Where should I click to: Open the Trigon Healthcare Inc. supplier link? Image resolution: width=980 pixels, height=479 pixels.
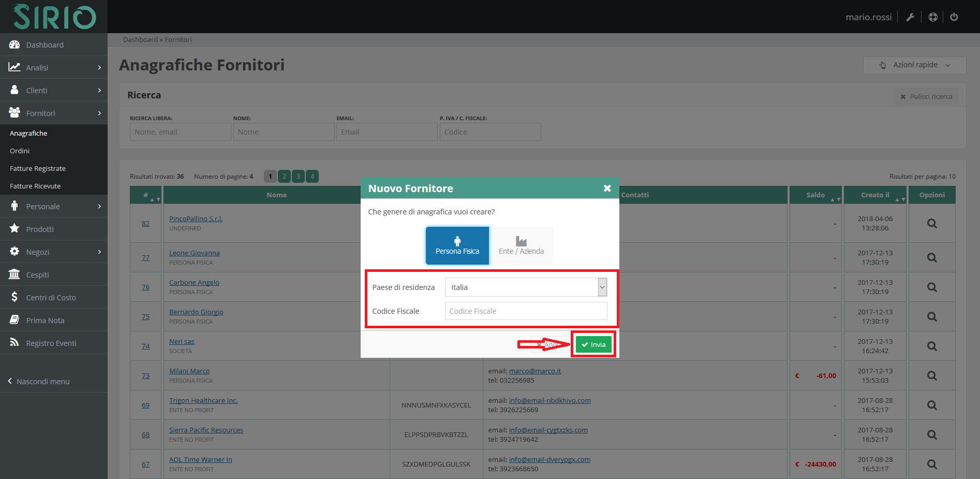pos(203,401)
